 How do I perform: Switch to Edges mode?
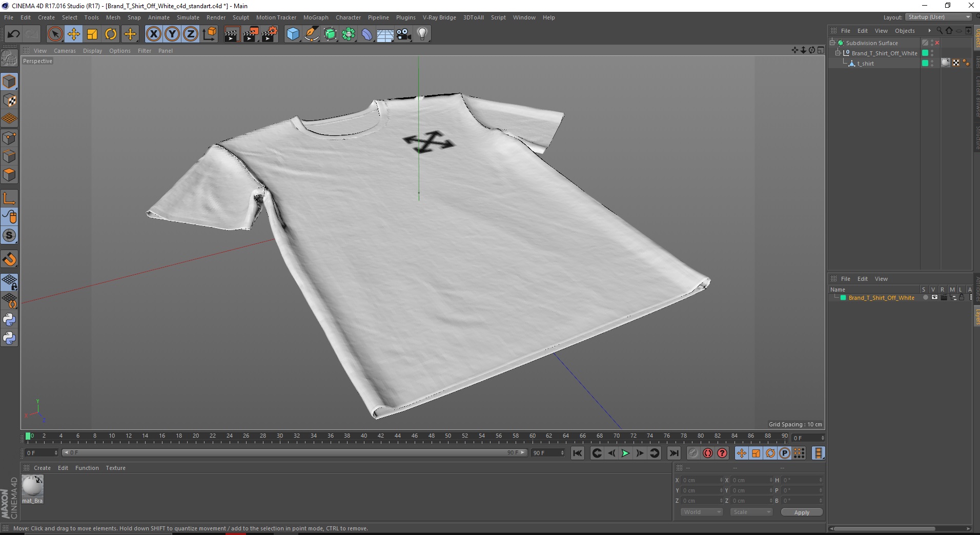(x=9, y=156)
